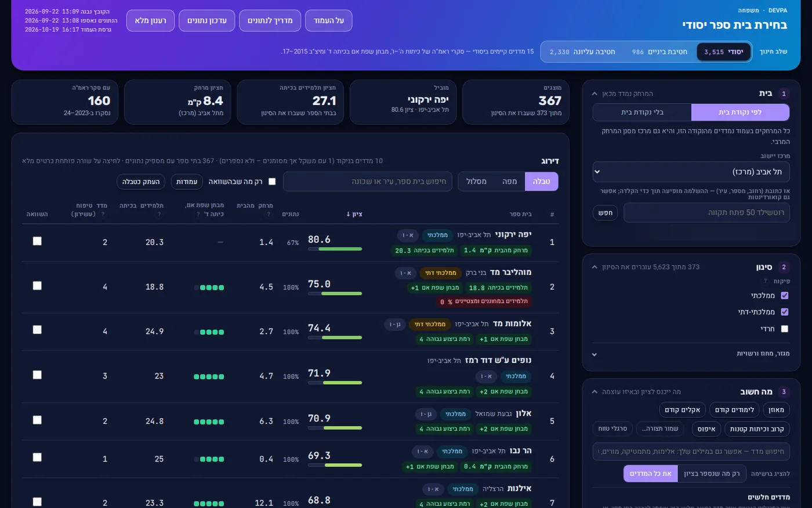
Task: Check the compare box for יפה ירקוני row
Action: tap(37, 241)
